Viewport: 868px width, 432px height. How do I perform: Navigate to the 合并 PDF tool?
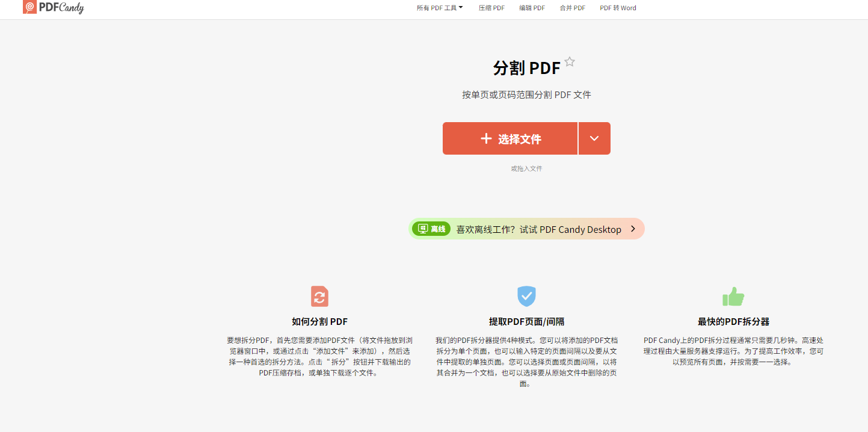coord(572,8)
